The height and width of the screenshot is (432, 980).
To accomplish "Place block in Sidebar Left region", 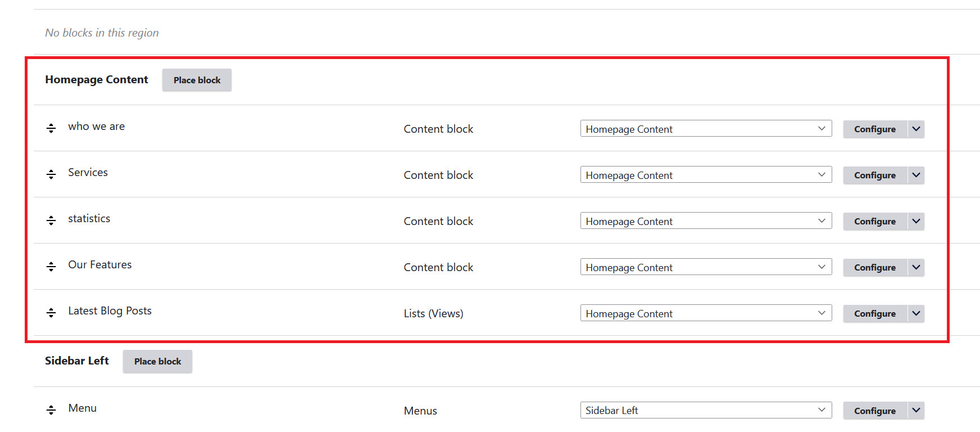I will [157, 361].
